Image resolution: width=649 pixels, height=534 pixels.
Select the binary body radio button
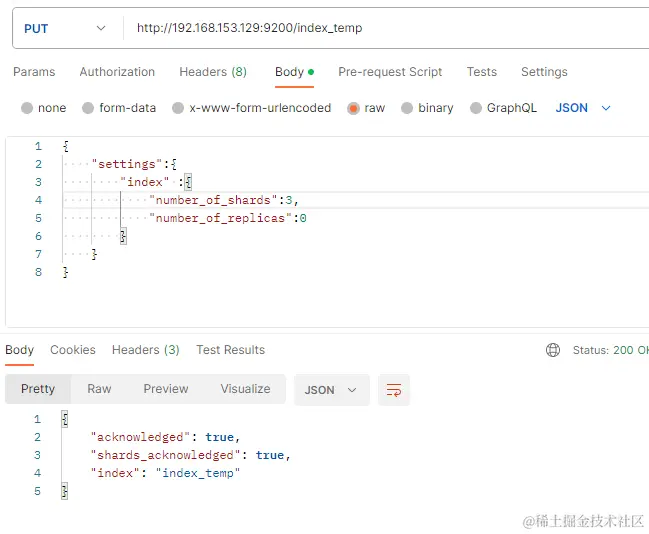pos(407,108)
